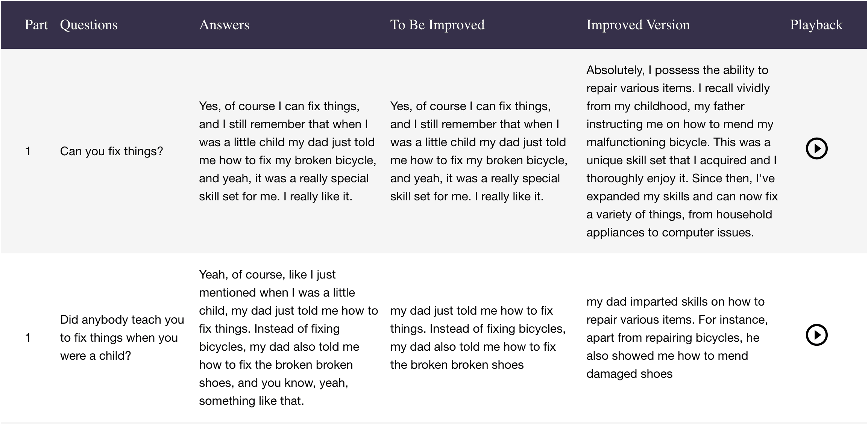Click the Answers column header
This screenshot has width=868, height=424.
point(224,25)
